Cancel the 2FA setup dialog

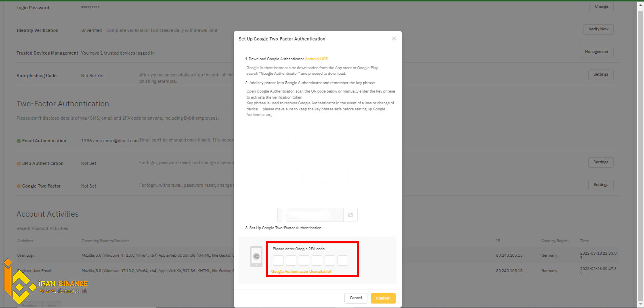pyautogui.click(x=356, y=298)
